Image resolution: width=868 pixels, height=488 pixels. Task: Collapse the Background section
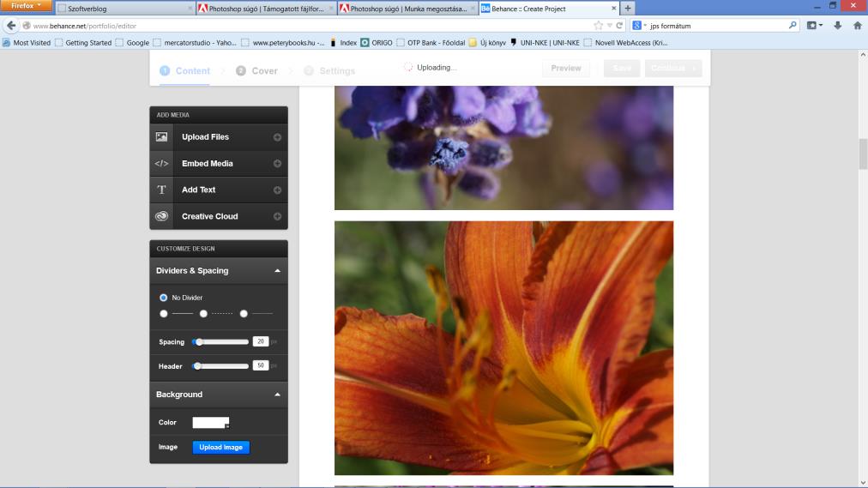pyautogui.click(x=277, y=395)
